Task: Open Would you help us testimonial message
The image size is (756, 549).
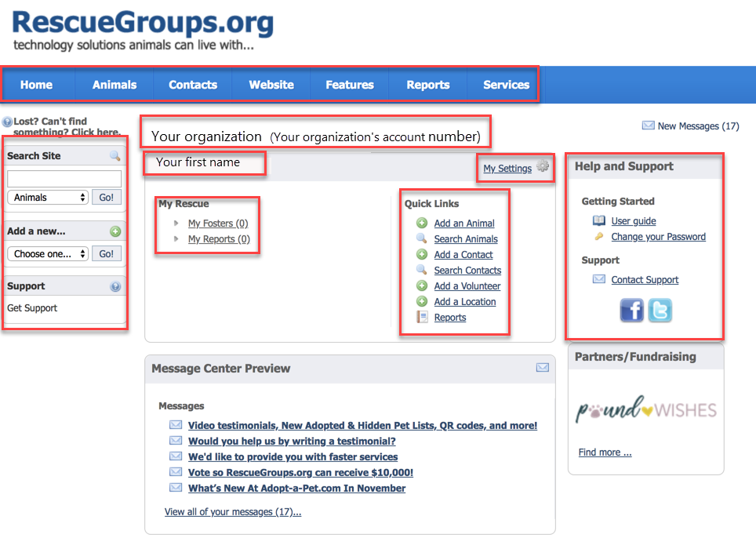Action: pyautogui.click(x=292, y=441)
